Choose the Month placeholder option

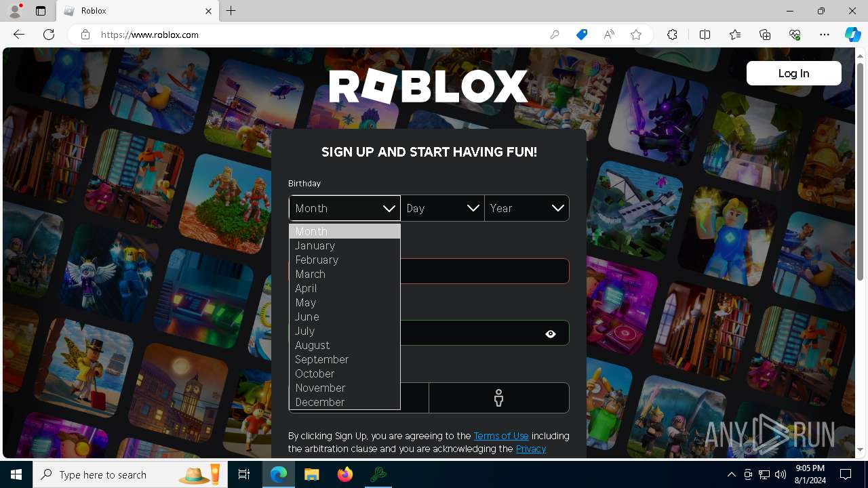pyautogui.click(x=344, y=232)
